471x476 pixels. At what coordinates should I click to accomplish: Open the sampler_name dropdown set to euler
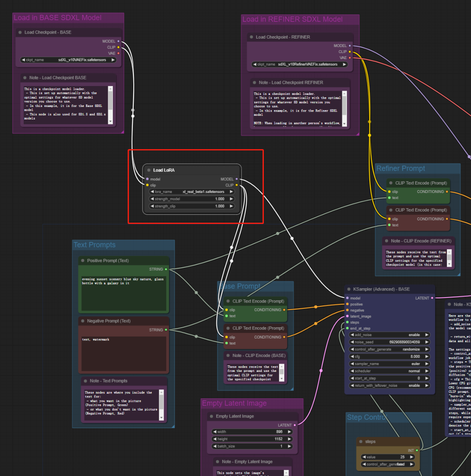389,364
